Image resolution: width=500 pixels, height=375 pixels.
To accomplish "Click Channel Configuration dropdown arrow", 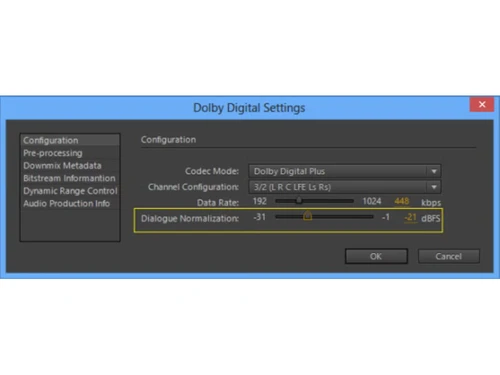I will 434,187.
